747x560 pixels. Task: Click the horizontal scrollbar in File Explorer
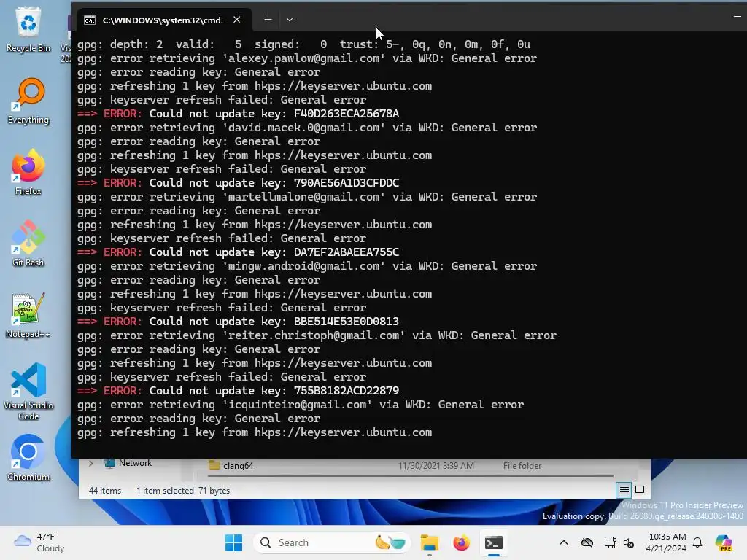[409, 475]
